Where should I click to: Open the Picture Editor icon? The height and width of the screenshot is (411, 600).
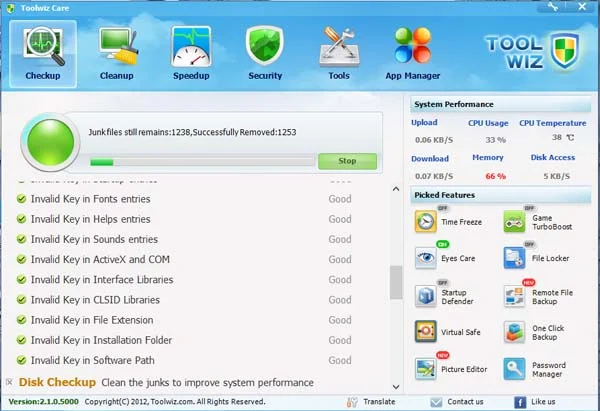coord(426,369)
